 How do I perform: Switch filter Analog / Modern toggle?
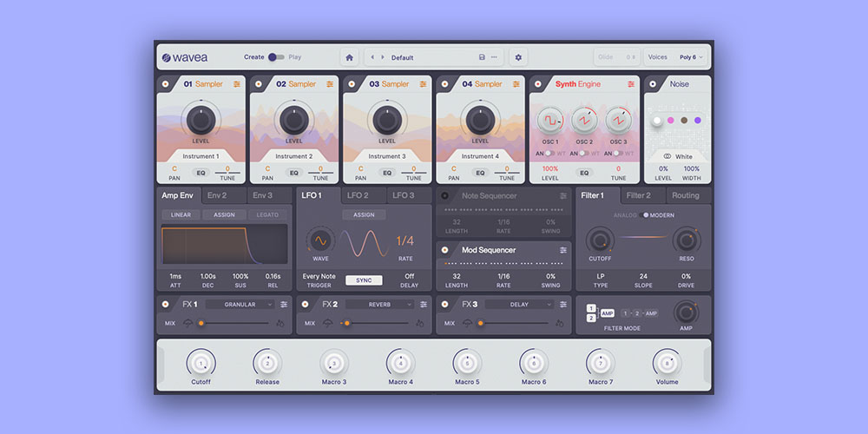(644, 214)
